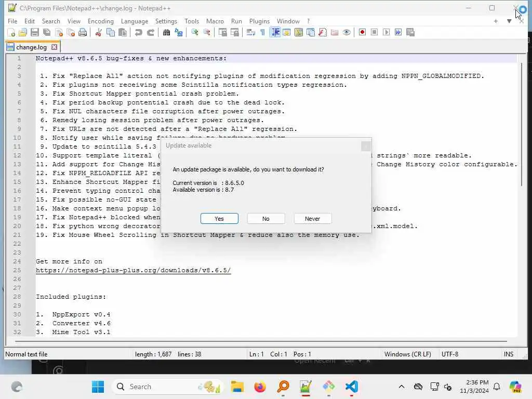Click the Copy toolbar icon
The width and height of the screenshot is (532, 399).
point(111,33)
